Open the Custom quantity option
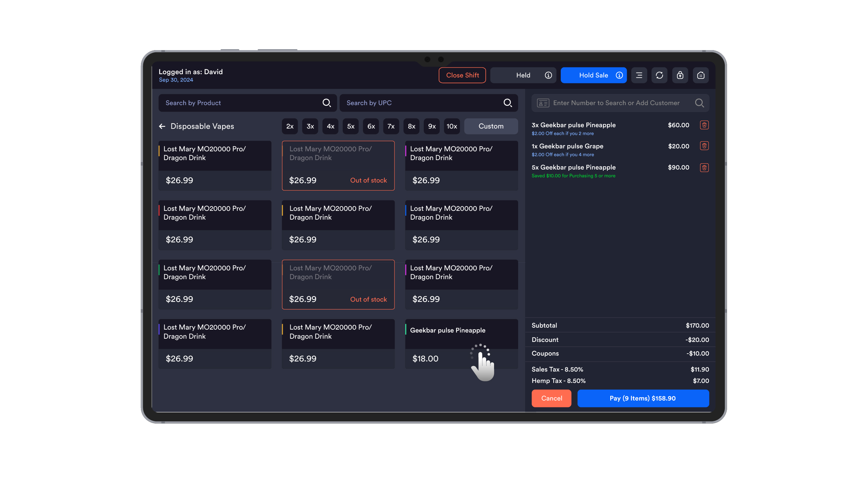 point(490,126)
